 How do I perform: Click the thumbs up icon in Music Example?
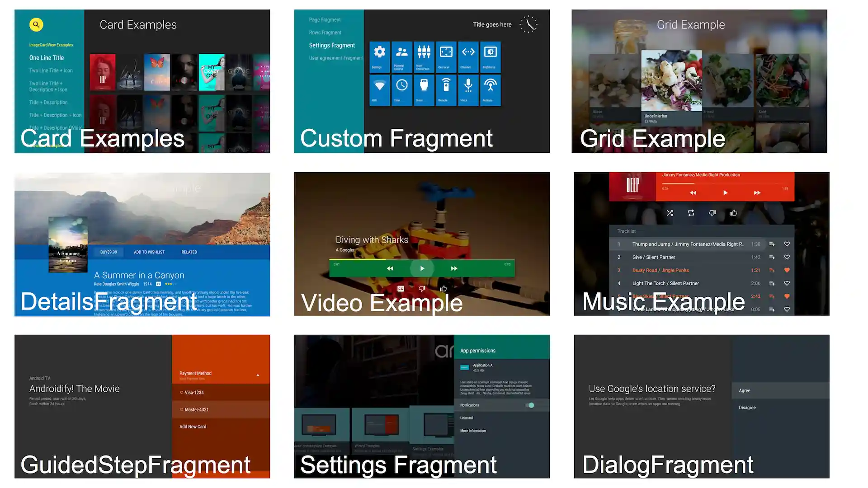(733, 213)
